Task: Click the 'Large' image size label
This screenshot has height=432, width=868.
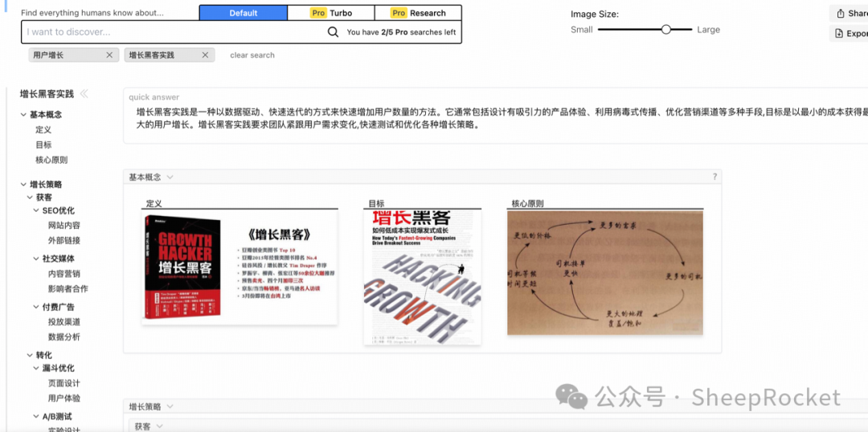Action: [709, 30]
